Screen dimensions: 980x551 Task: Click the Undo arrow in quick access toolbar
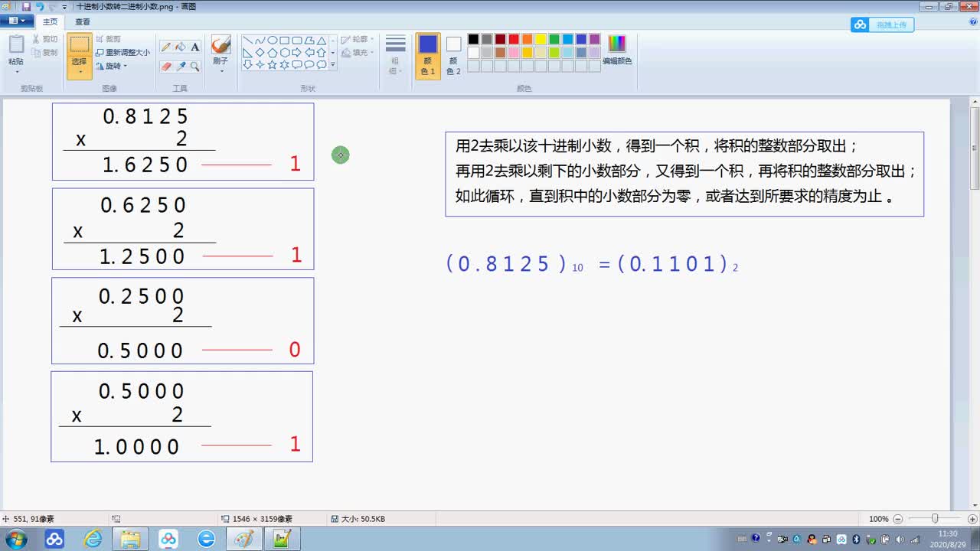point(40,6)
